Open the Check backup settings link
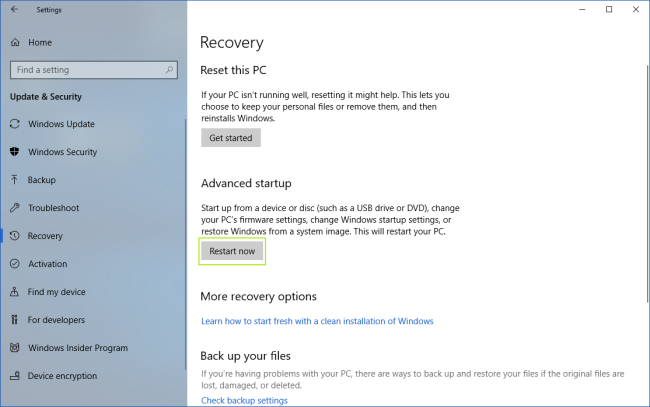 [x=244, y=400]
